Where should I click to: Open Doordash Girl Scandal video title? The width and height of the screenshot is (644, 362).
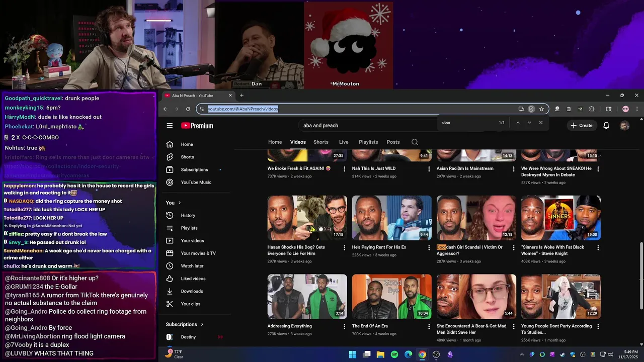tap(469, 250)
